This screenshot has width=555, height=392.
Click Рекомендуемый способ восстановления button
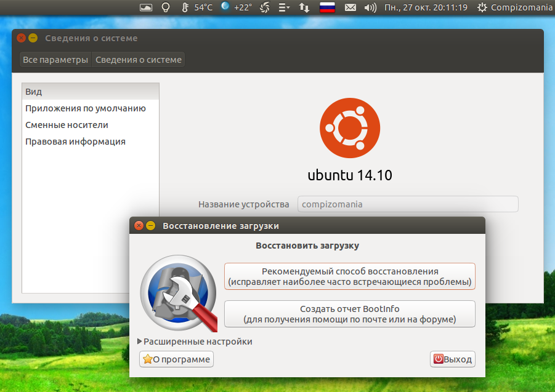click(350, 276)
